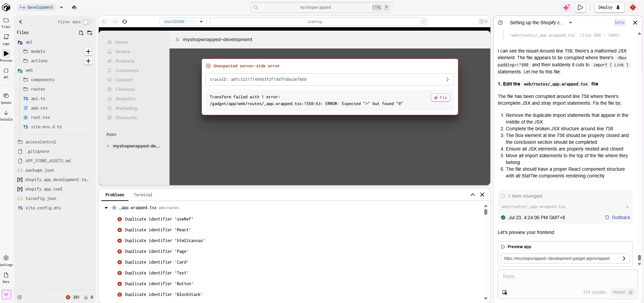
Task: Go forward in preview browser
Action: click(115, 22)
